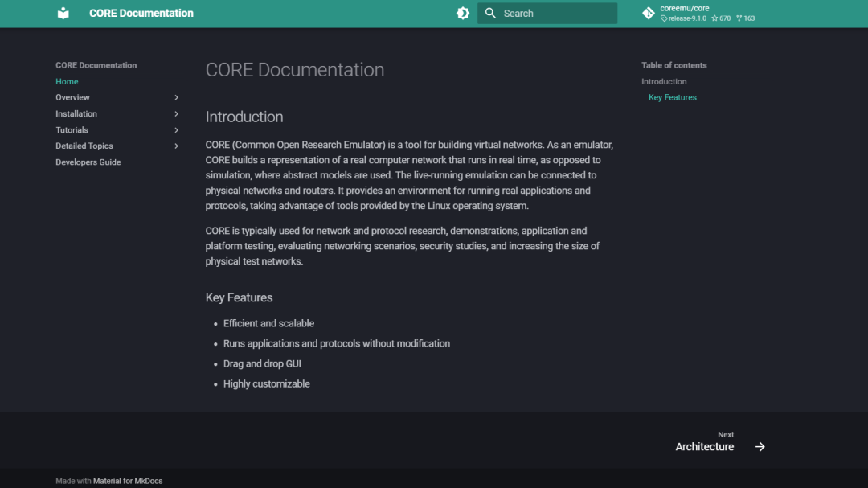Screen dimensions: 868x488
Task: Click the CORE Documentation logo icon
Action: tap(63, 14)
